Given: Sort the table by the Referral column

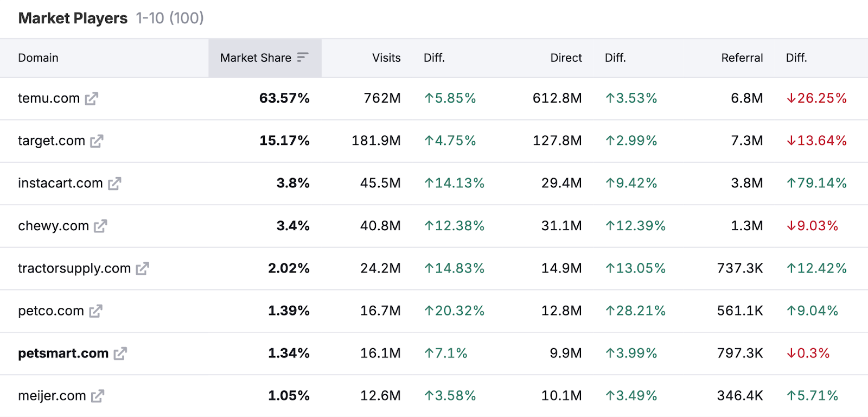Looking at the screenshot, I should click(742, 58).
